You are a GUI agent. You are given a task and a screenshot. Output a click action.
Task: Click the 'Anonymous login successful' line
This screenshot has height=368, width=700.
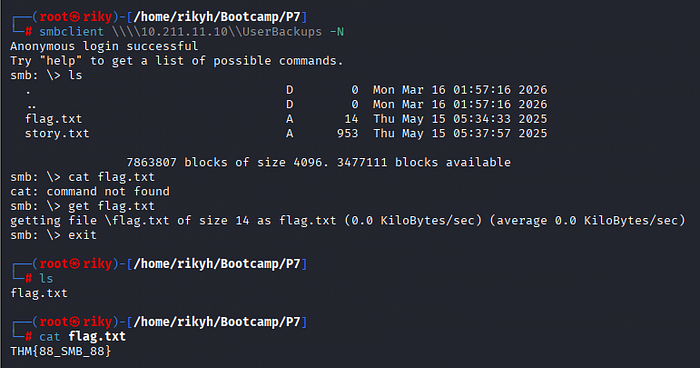tap(104, 46)
